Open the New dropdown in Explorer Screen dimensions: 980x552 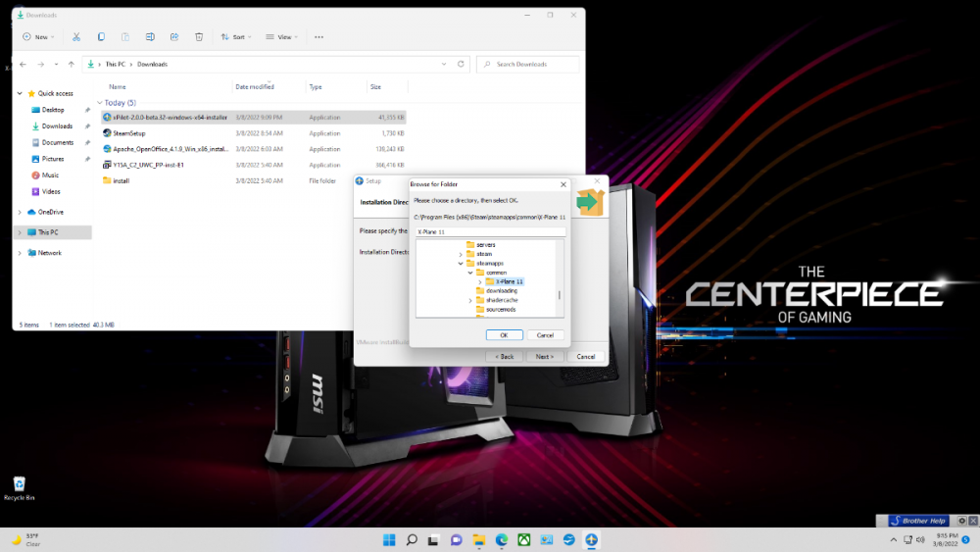click(39, 37)
